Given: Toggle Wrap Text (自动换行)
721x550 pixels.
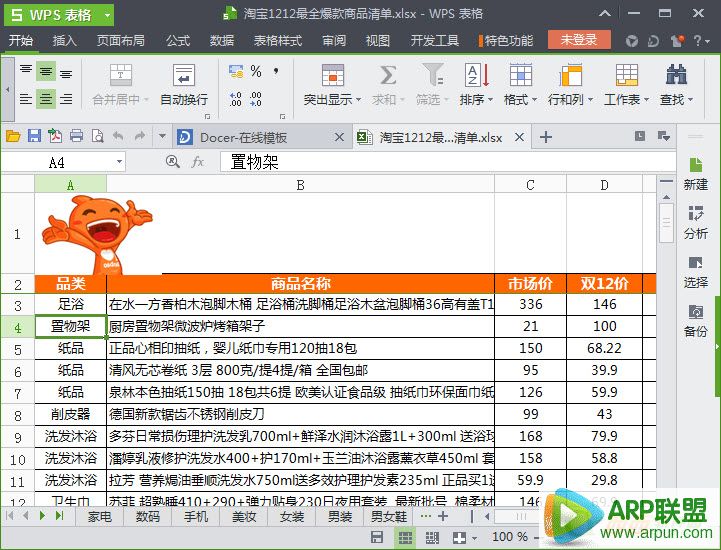Looking at the screenshot, I should click(184, 85).
